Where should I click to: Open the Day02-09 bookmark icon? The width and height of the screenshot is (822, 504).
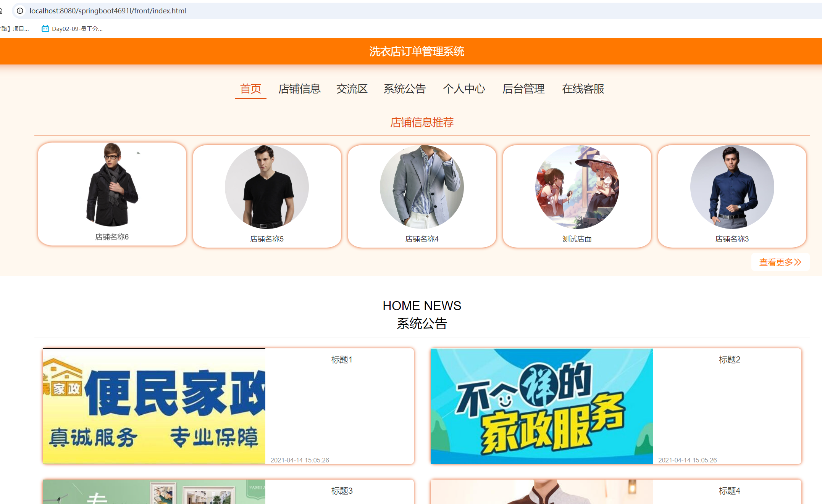point(45,29)
